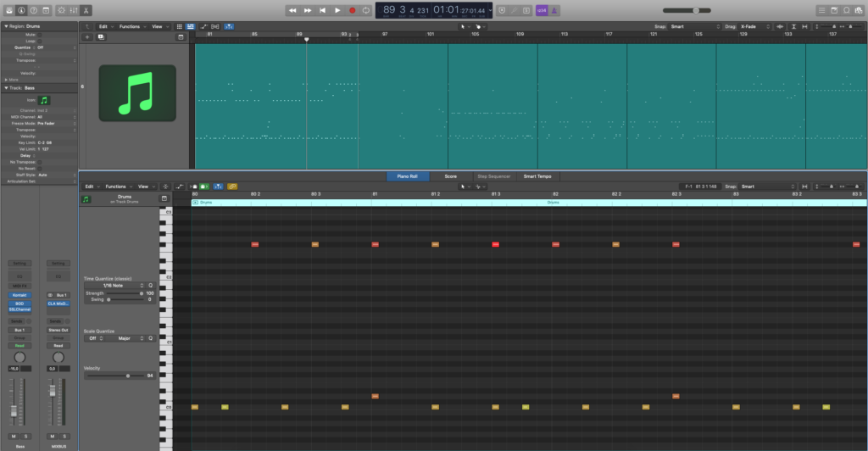Open the Piano Roll Functions menu
This screenshot has width=868, height=451.
tap(118, 187)
